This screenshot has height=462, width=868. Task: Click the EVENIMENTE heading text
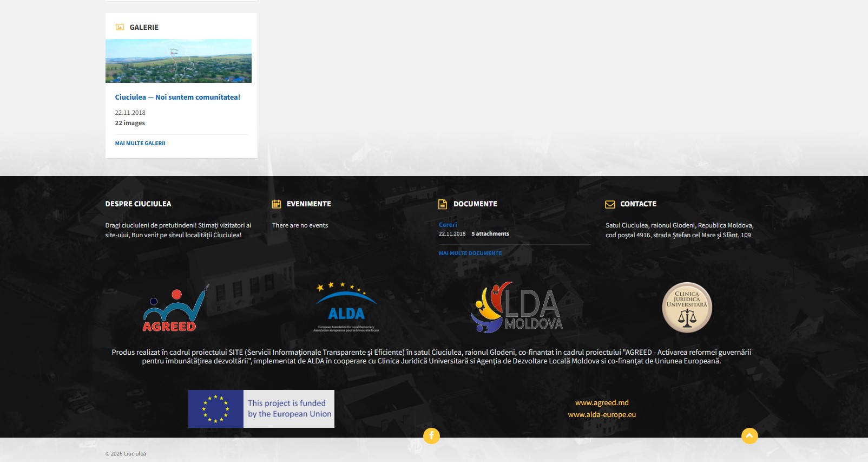pyautogui.click(x=309, y=204)
